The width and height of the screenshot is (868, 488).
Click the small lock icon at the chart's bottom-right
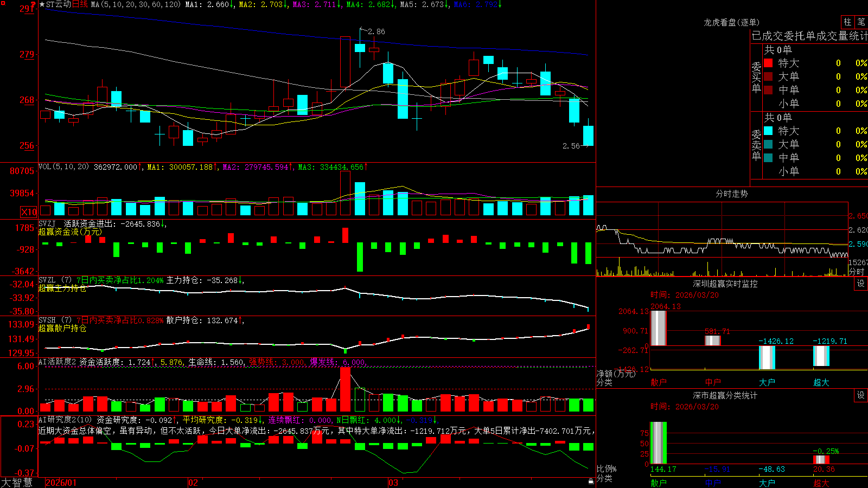pyautogui.click(x=591, y=481)
